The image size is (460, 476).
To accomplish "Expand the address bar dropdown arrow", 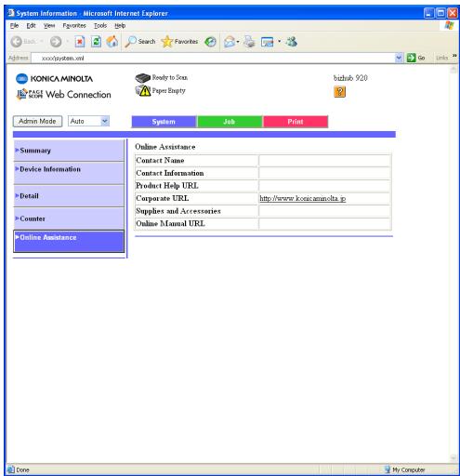I will 399,58.
